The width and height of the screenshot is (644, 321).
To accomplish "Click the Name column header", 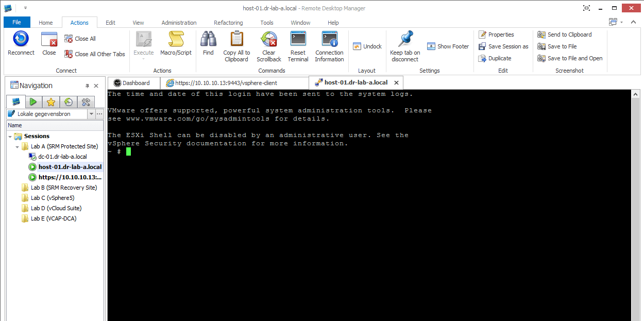I will [x=55, y=125].
